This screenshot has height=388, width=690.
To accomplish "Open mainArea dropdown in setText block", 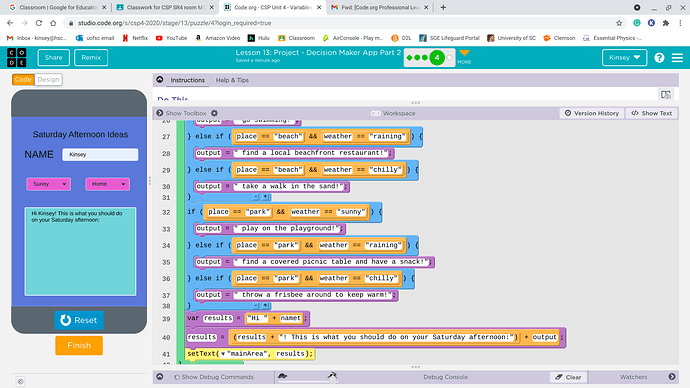I will click(x=223, y=354).
